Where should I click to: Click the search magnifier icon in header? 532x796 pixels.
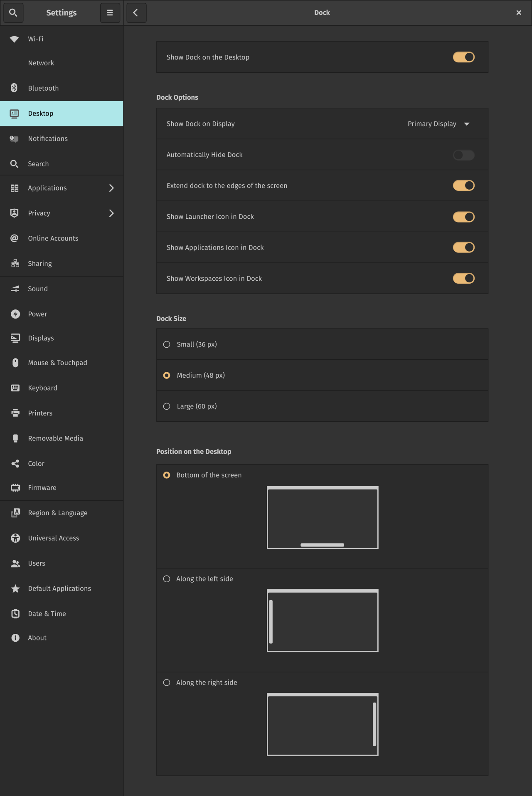pos(13,13)
